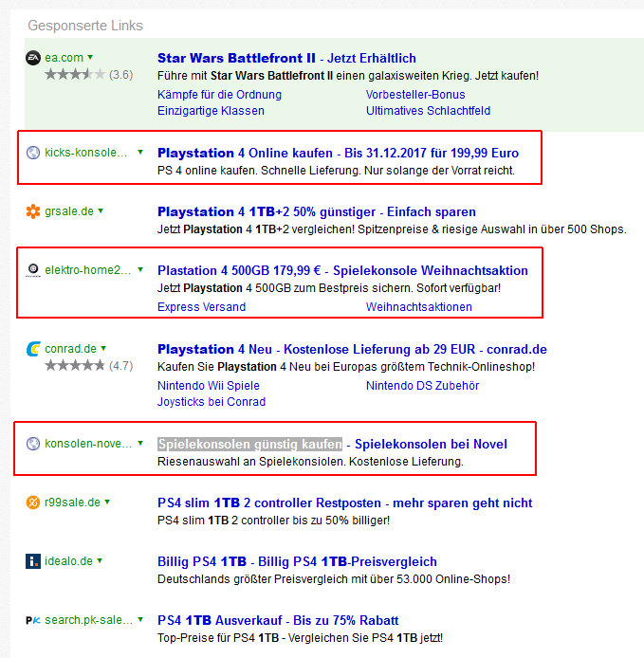The height and width of the screenshot is (658, 644).
Task: Click the grsale.de display URL
Action: click(69, 211)
